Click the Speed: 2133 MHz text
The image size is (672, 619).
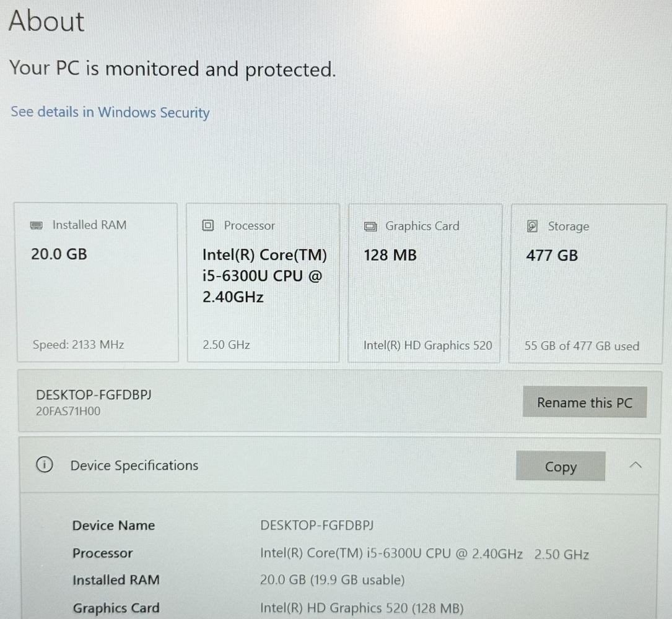click(x=79, y=345)
